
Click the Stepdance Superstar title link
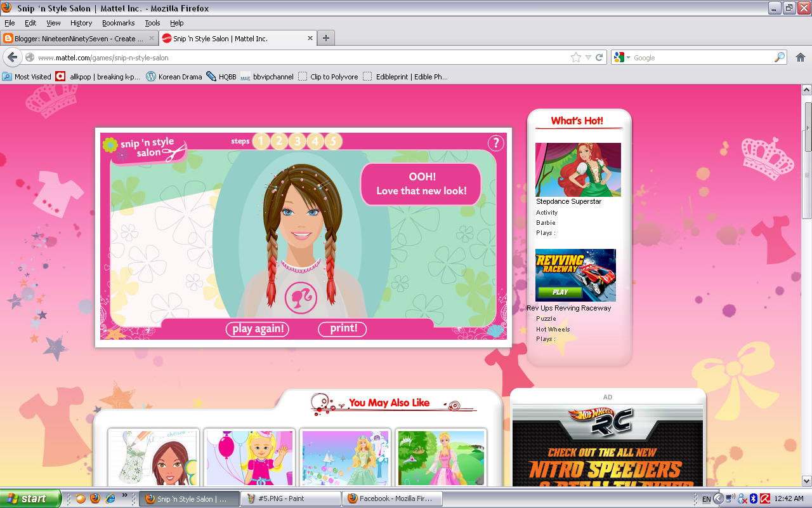point(568,201)
